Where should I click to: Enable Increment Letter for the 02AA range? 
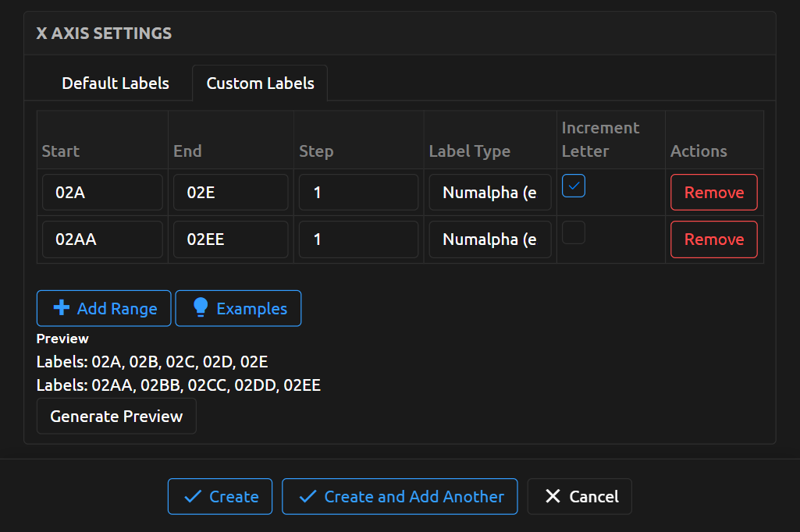574,232
